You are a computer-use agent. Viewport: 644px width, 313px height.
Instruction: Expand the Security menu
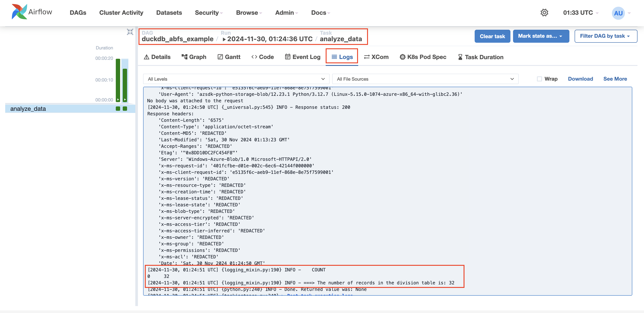click(209, 13)
